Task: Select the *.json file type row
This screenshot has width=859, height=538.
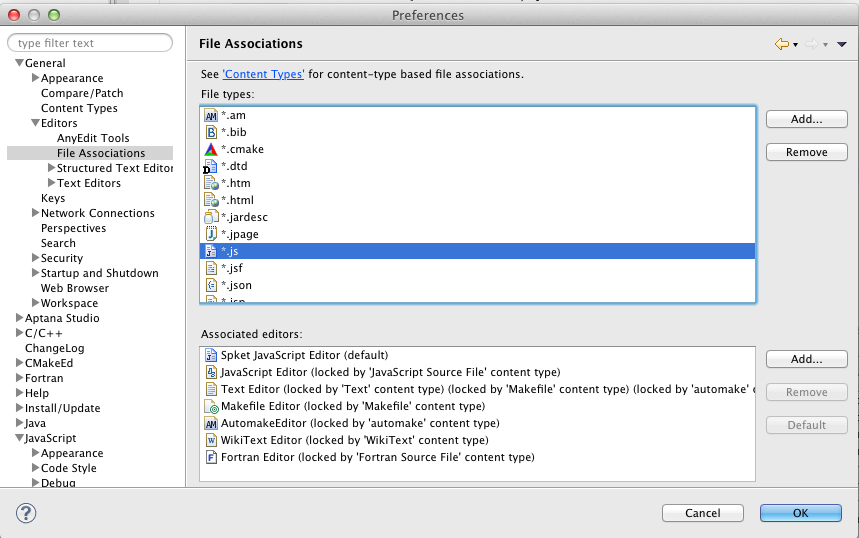Action: tap(478, 285)
